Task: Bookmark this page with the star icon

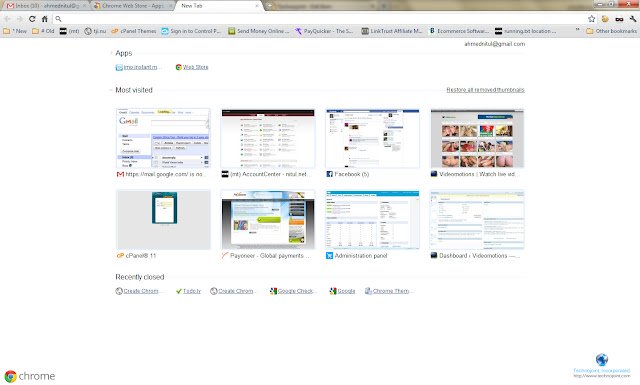Action: pos(591,19)
